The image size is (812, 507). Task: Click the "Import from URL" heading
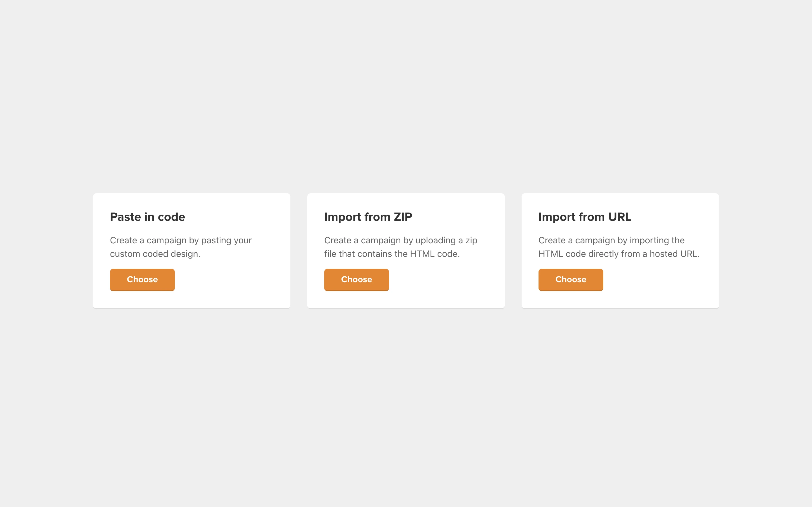584,217
